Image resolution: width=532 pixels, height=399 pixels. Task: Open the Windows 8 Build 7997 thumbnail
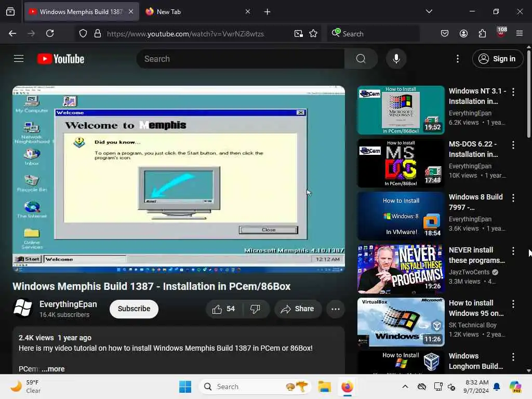[401, 216]
